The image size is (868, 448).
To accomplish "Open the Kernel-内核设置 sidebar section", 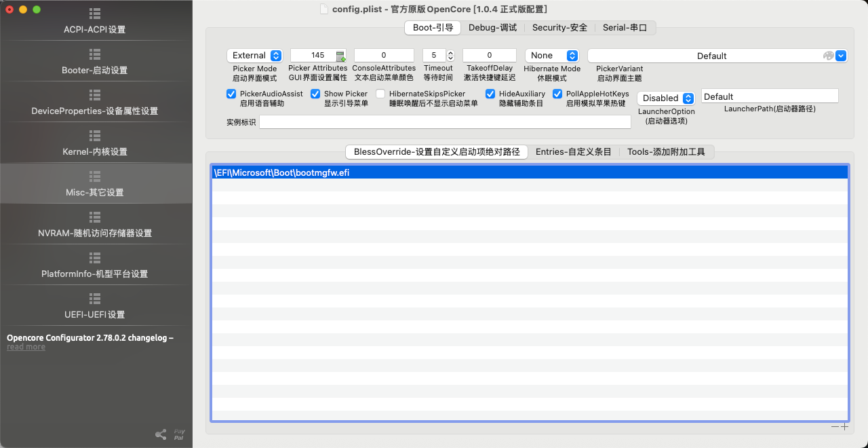I will pos(95,143).
